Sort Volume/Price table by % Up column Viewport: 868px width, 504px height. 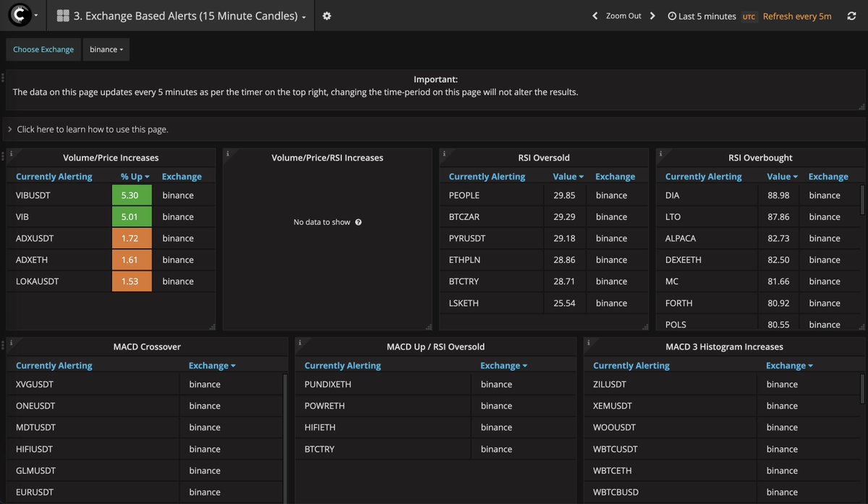(x=135, y=176)
